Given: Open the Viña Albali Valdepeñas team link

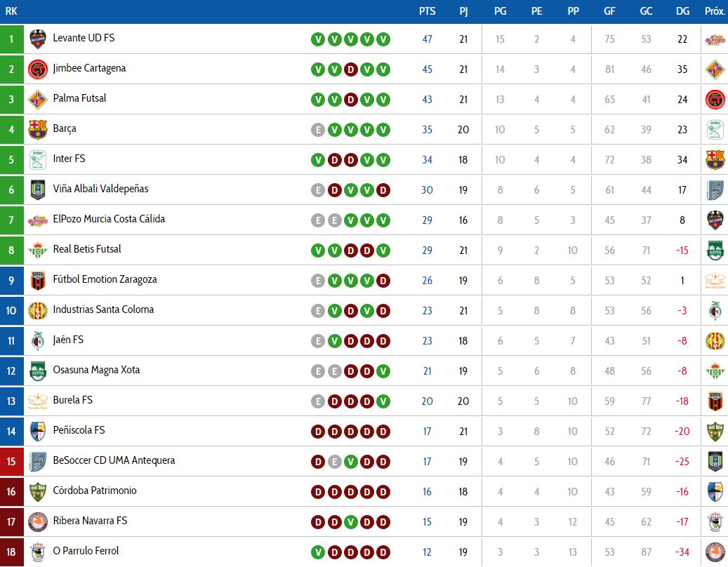Looking at the screenshot, I should pos(101,189).
